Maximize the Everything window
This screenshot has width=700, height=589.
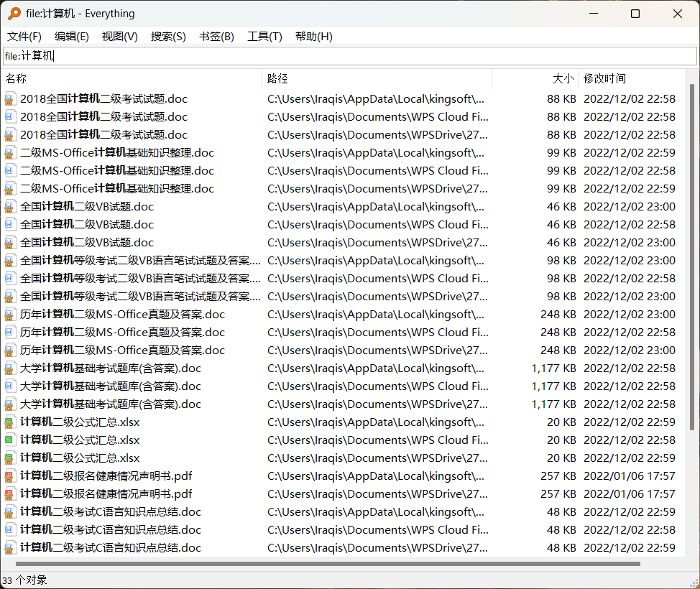[635, 14]
